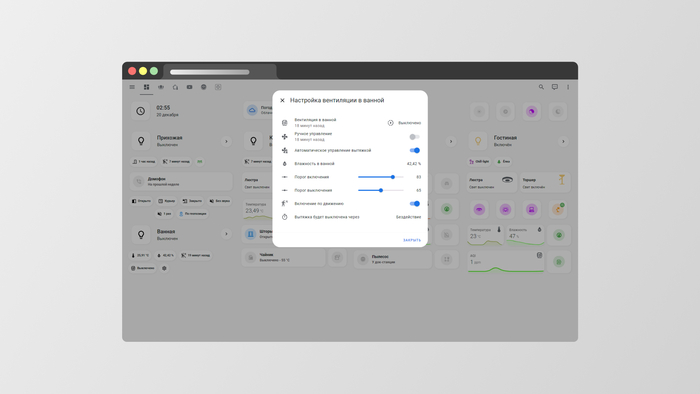Click the Открыто chip
700x394 pixels.
[141, 201]
